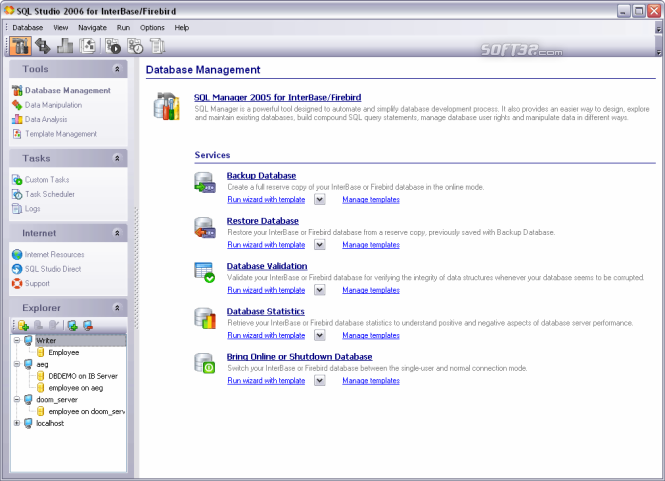Viewport: 665px width, 481px height.
Task: Open the Data Manipulation toolbar icon
Action: [x=42, y=46]
